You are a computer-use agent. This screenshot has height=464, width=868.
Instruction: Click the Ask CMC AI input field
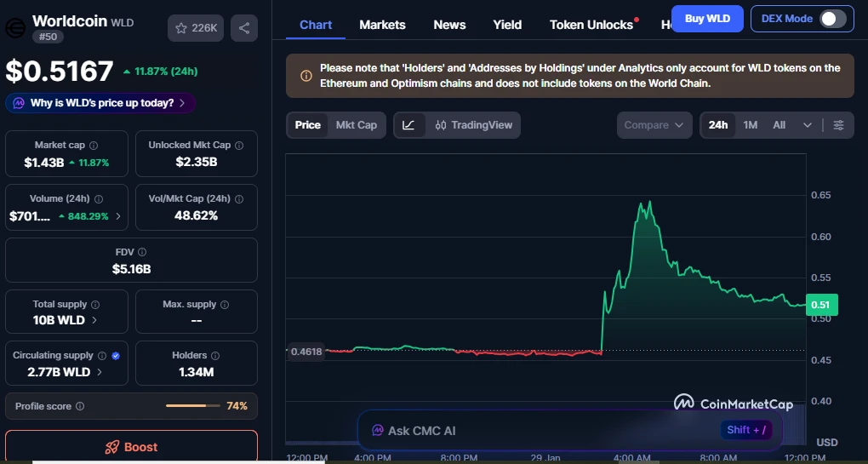pyautogui.click(x=569, y=430)
